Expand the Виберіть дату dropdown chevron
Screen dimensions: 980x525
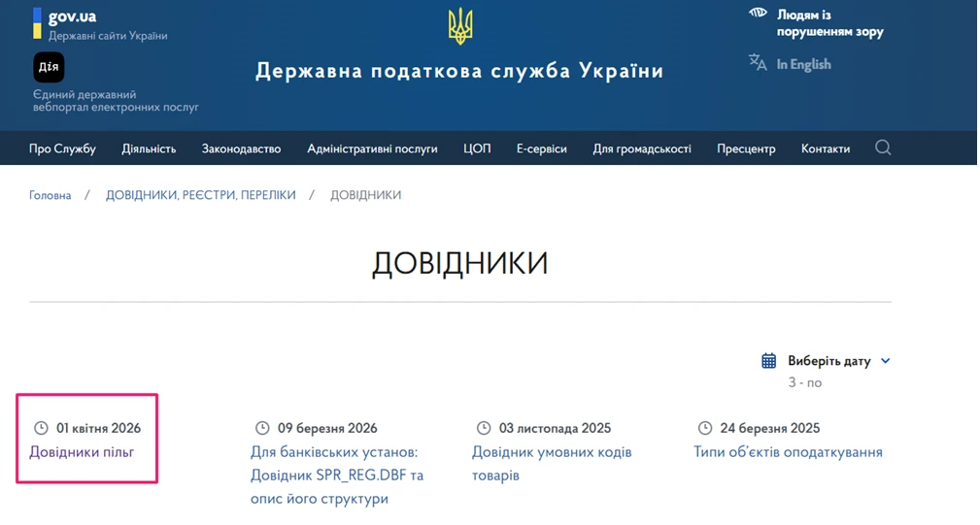click(885, 361)
